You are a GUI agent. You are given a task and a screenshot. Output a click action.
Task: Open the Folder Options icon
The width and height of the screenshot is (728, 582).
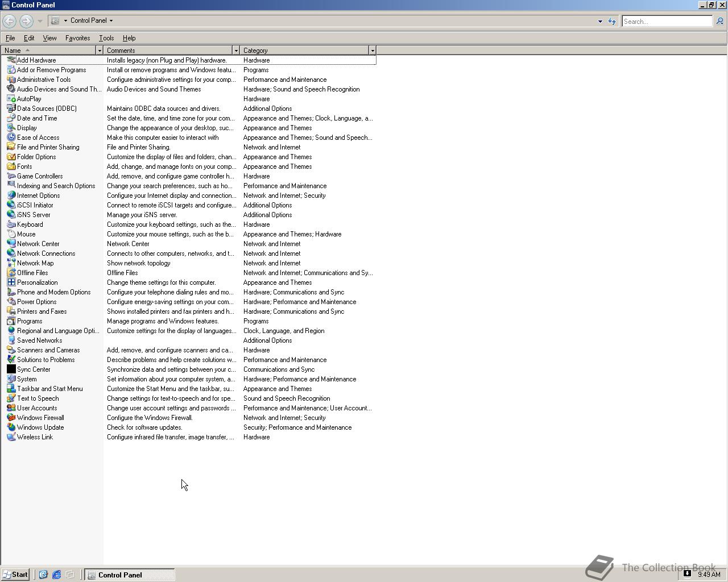[x=11, y=157]
